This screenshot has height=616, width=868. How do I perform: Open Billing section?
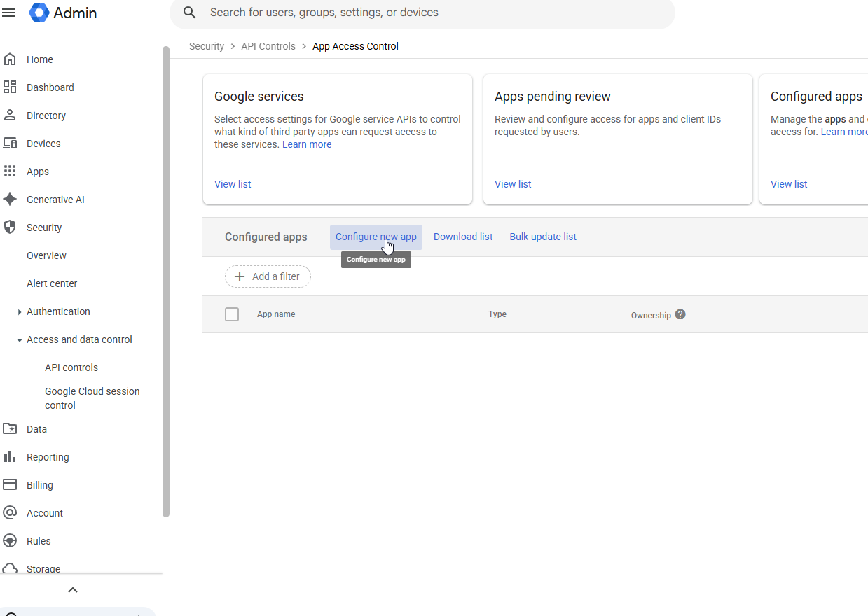click(40, 485)
